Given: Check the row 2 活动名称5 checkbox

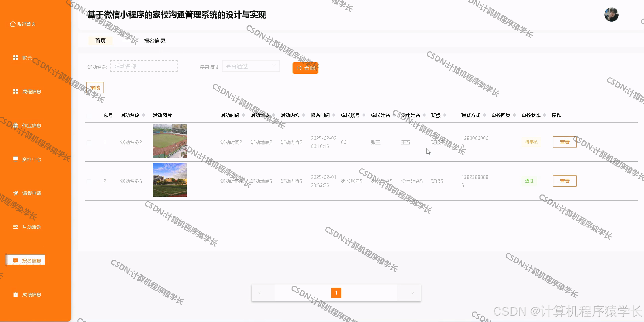Looking at the screenshot, I should point(89,181).
